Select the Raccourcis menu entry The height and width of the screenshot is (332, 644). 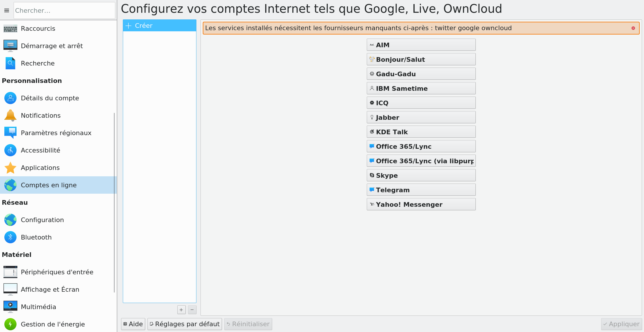pyautogui.click(x=58, y=28)
